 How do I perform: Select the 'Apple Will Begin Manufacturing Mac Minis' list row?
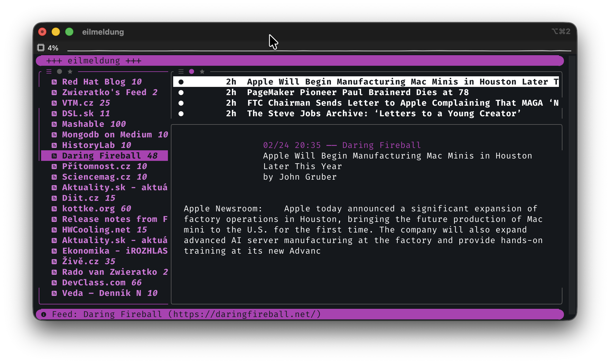[366, 82]
